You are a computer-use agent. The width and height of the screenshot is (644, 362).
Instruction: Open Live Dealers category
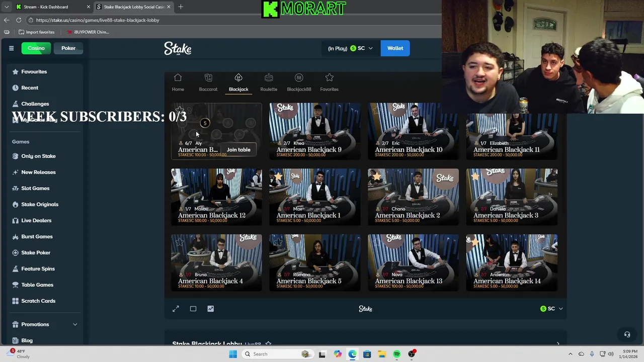[36, 221]
